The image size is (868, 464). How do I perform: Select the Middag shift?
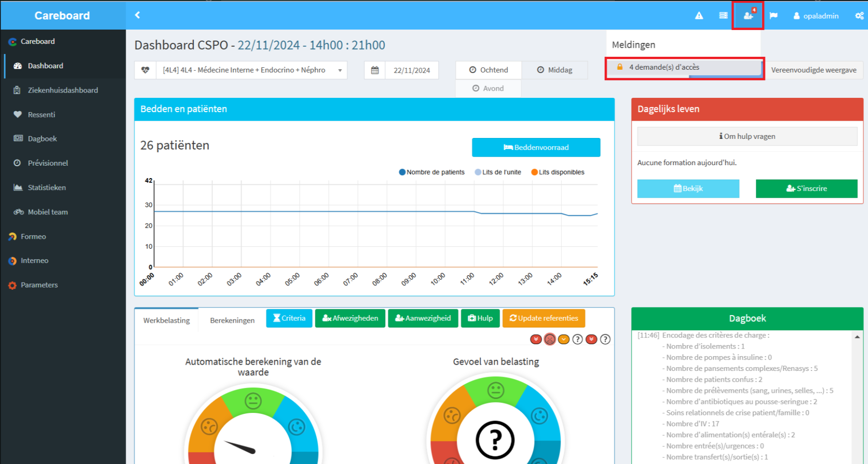pyautogui.click(x=555, y=70)
